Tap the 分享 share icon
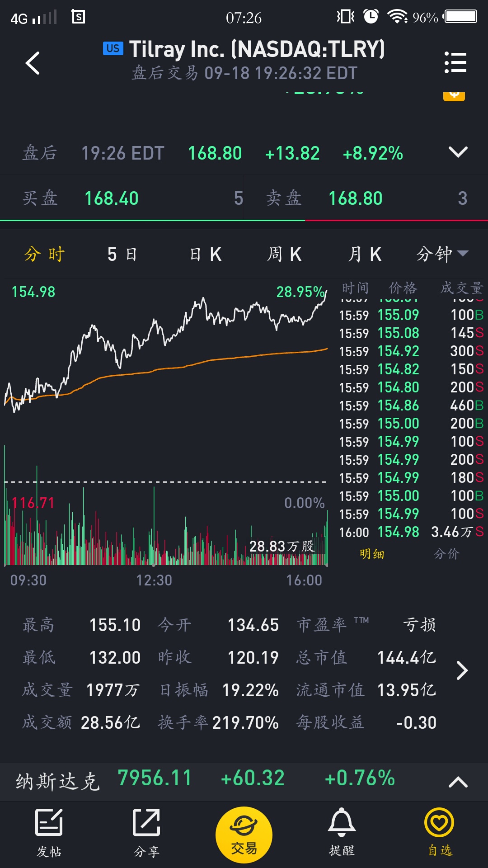Screen dimensions: 488x868 146,833
